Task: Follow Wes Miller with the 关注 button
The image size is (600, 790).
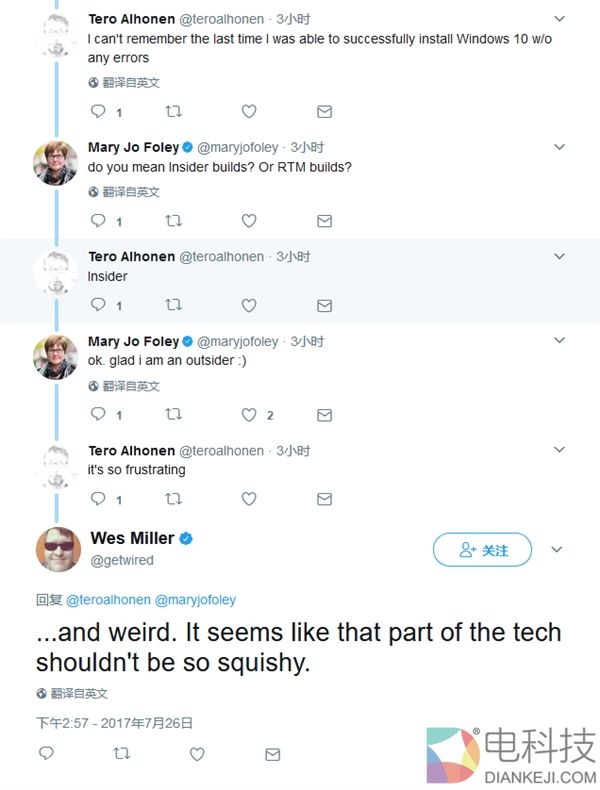Action: coord(482,550)
